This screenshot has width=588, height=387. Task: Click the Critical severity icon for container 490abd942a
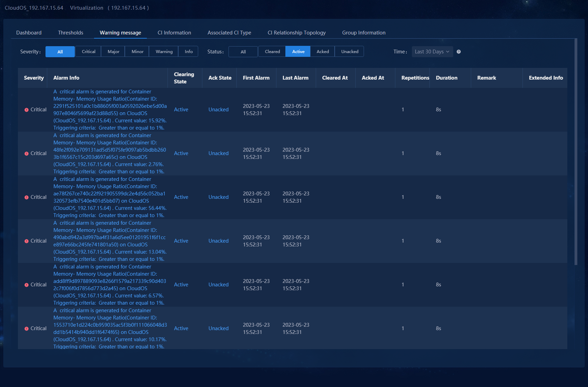[x=27, y=241]
